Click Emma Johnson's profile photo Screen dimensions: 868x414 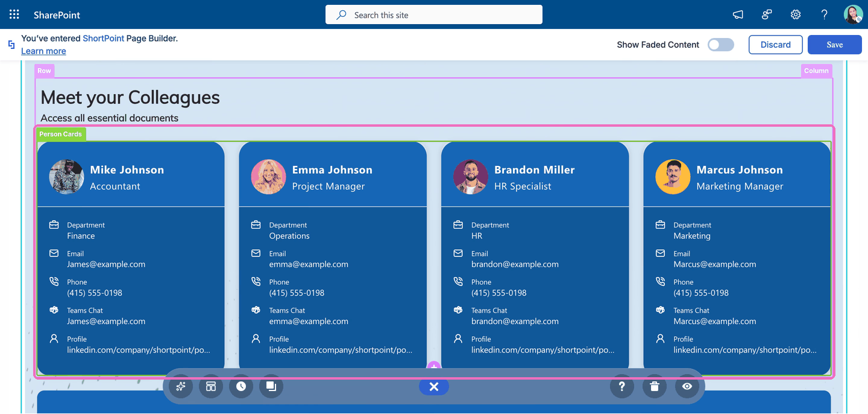tap(268, 177)
